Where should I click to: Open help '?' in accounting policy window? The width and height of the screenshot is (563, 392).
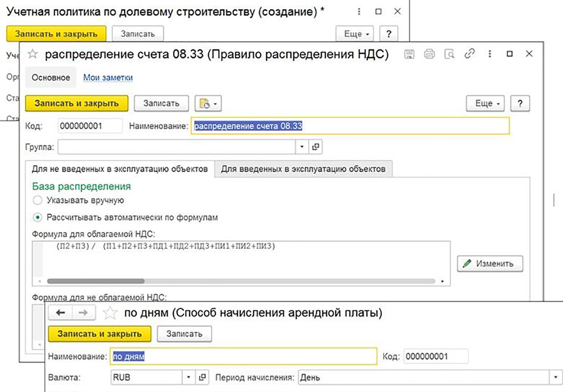(389, 34)
